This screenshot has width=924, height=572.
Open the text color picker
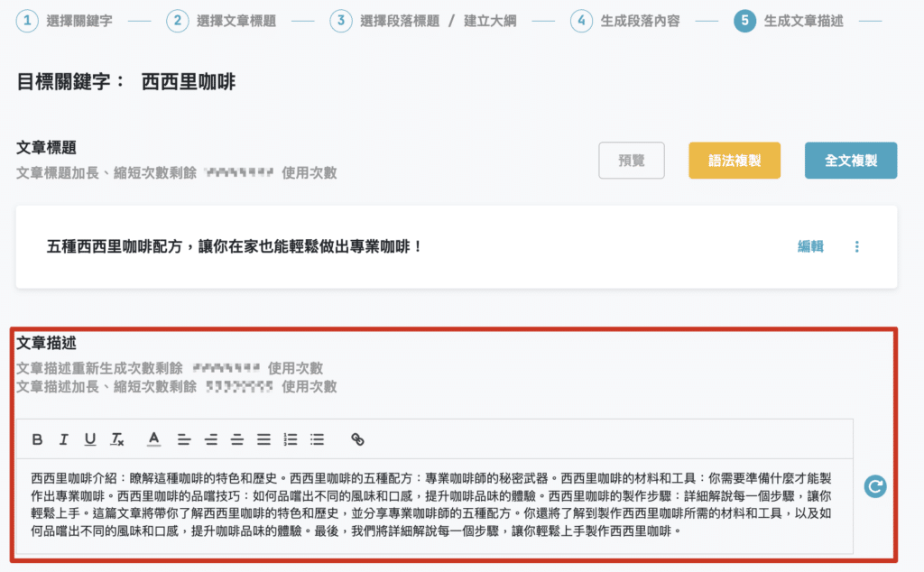(x=154, y=439)
